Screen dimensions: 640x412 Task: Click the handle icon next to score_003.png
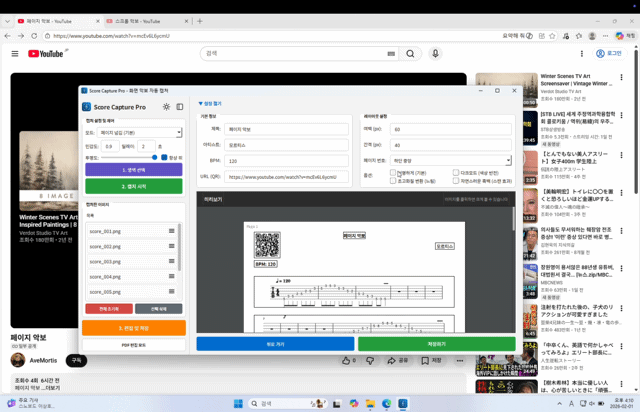click(172, 262)
